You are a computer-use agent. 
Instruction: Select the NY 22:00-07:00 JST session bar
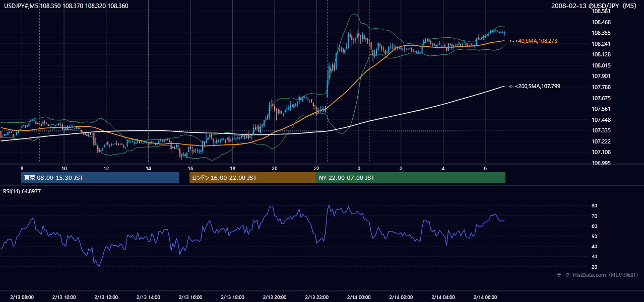point(411,178)
